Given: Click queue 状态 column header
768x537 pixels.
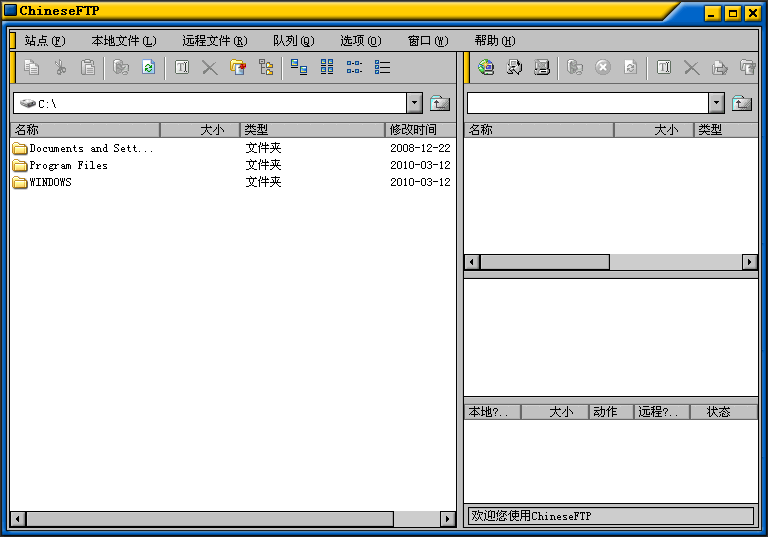Looking at the screenshot, I should [724, 412].
